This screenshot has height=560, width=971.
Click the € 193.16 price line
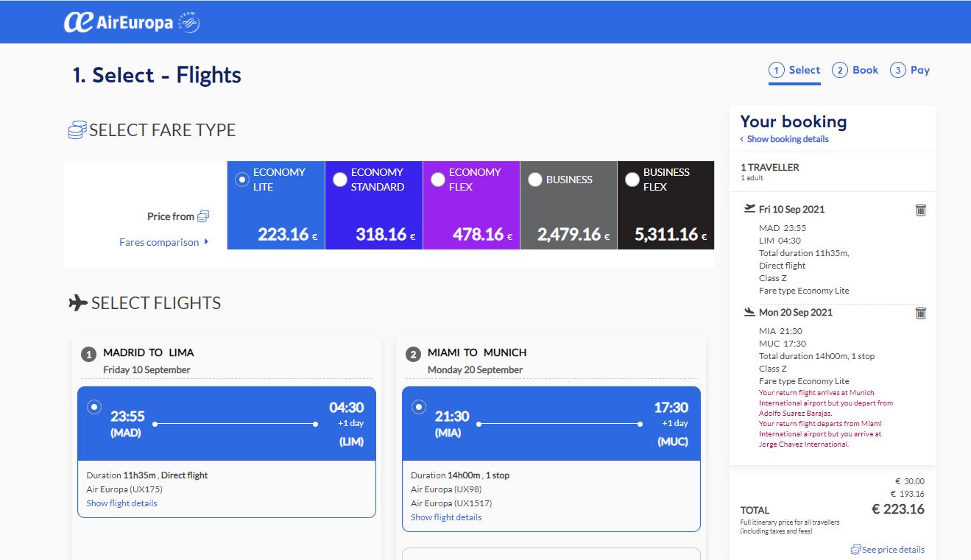(907, 494)
